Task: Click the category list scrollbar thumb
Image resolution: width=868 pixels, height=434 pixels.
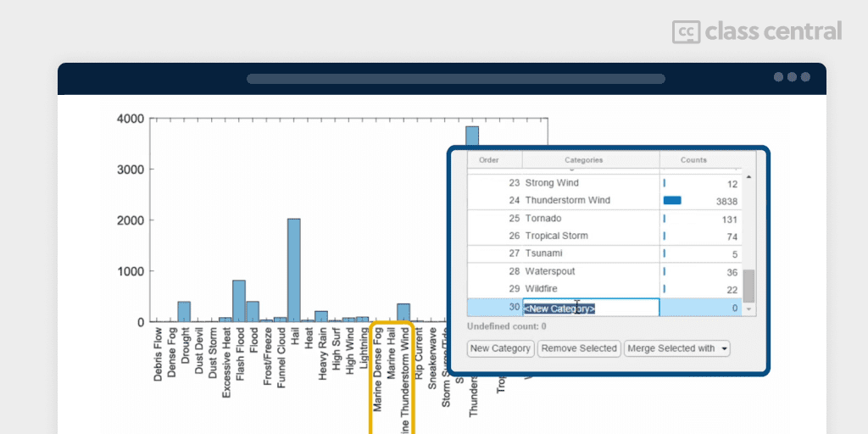Action: [x=748, y=286]
